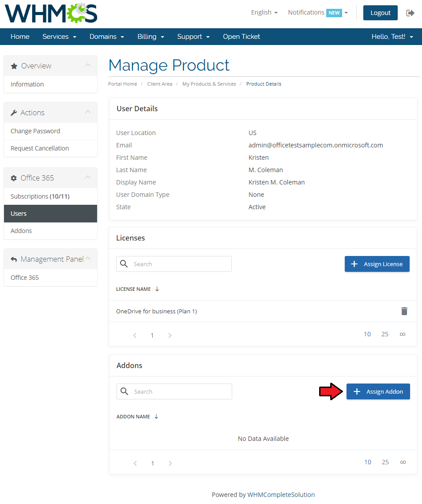The height and width of the screenshot is (504, 422).
Task: Follow the Portal Home breadcrumb
Action: [122, 84]
